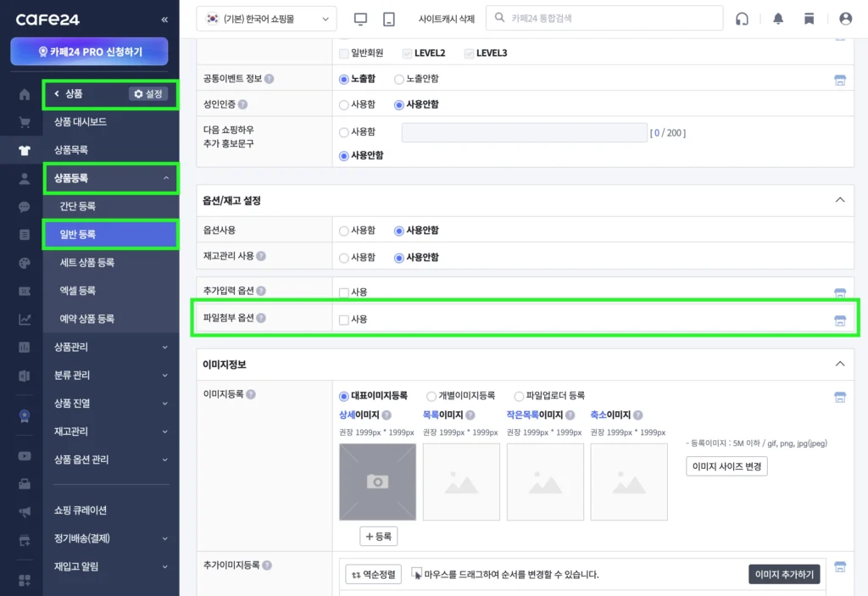Open the headset customer support icon
The height and width of the screenshot is (596, 868).
(x=742, y=18)
